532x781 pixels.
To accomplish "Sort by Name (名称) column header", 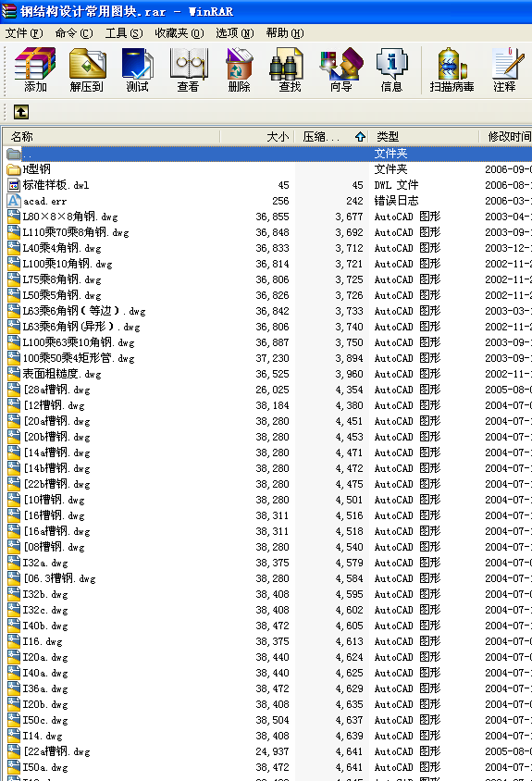I will tap(111, 136).
